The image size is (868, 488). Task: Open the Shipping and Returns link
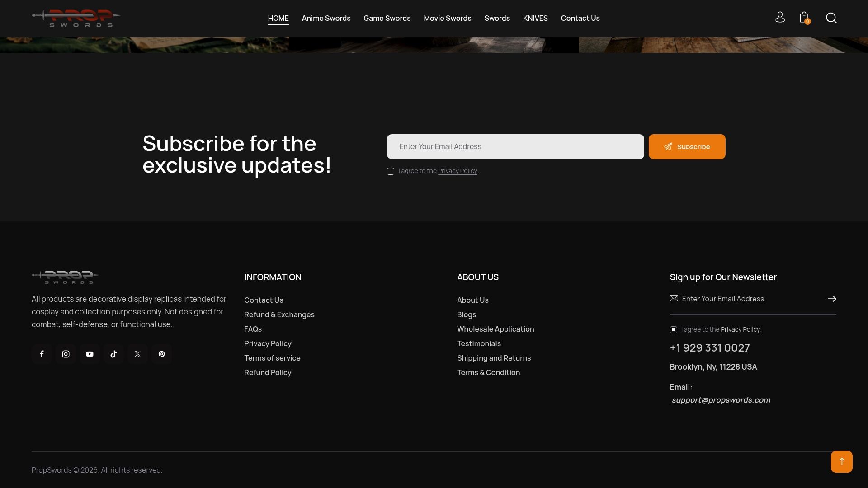pyautogui.click(x=494, y=358)
